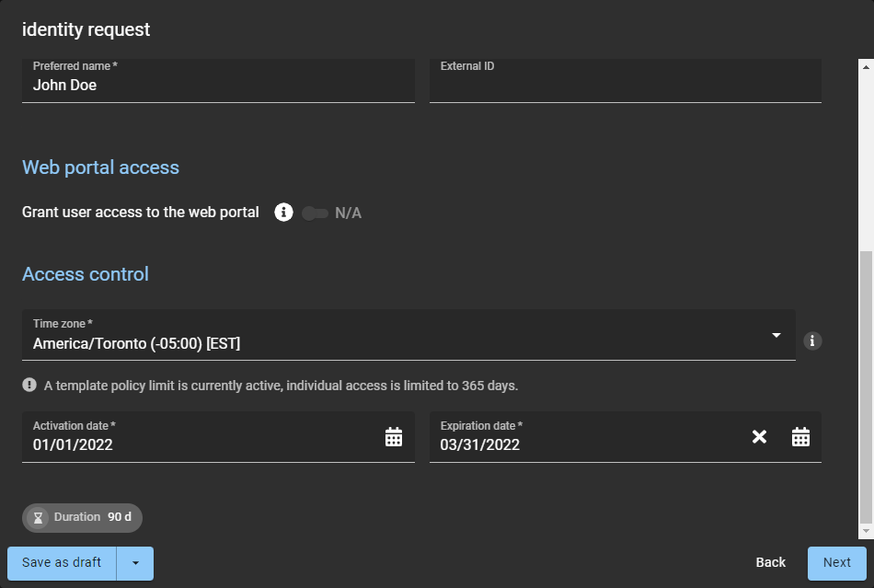Click the Duration 90 d chip
Viewport: 874px width, 588px height.
[81, 517]
